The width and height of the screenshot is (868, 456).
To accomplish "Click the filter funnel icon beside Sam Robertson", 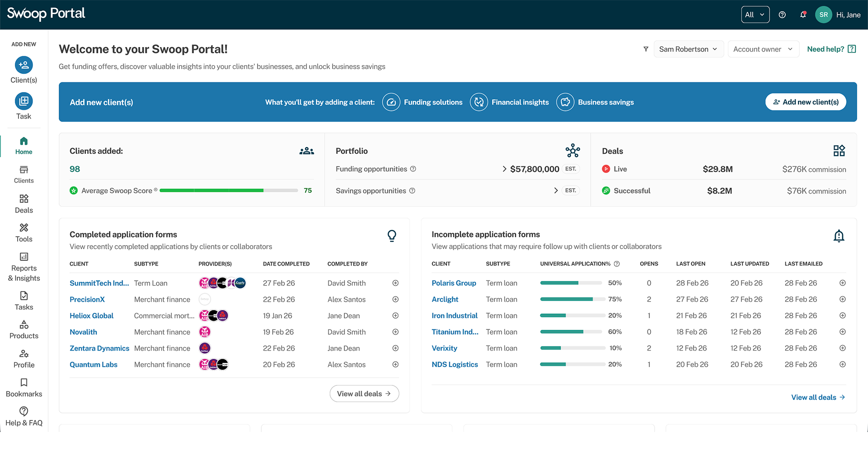I will [x=646, y=49].
